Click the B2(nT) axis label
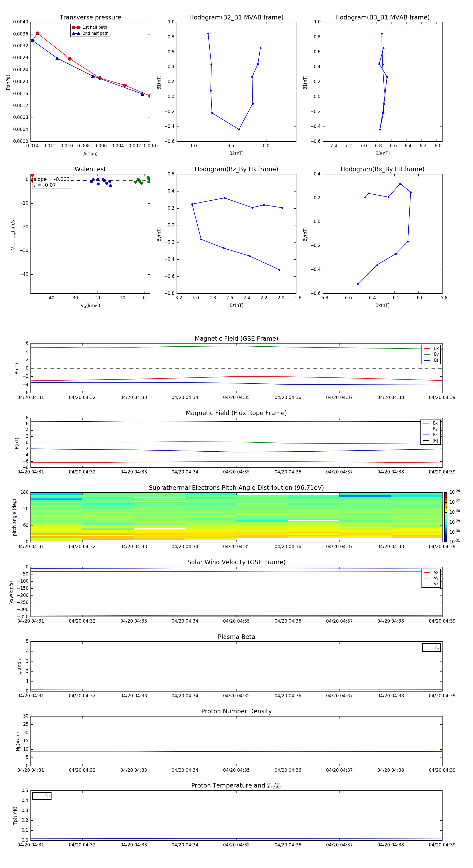Screen dimensions: 473x868 coord(236,153)
